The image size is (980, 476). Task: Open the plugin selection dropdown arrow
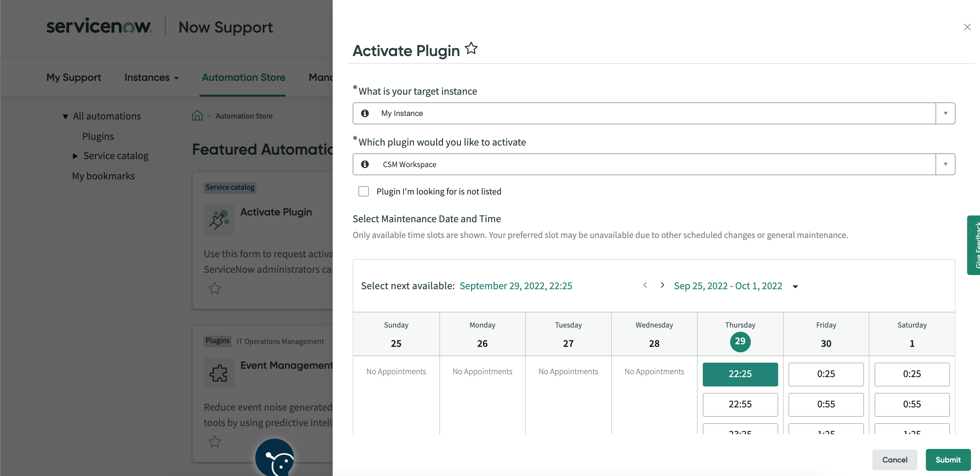click(946, 164)
